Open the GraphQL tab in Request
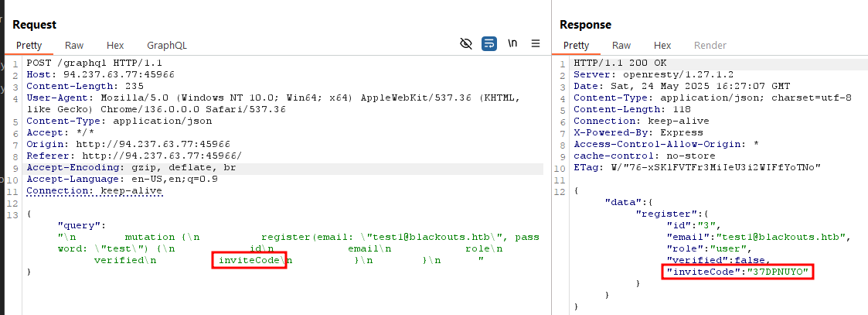 (167, 46)
